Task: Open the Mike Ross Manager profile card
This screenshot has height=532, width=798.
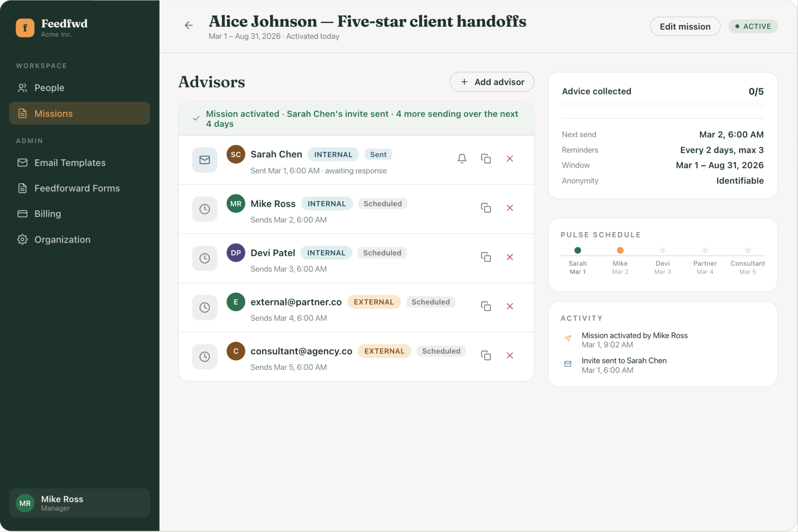Action: pos(79,503)
